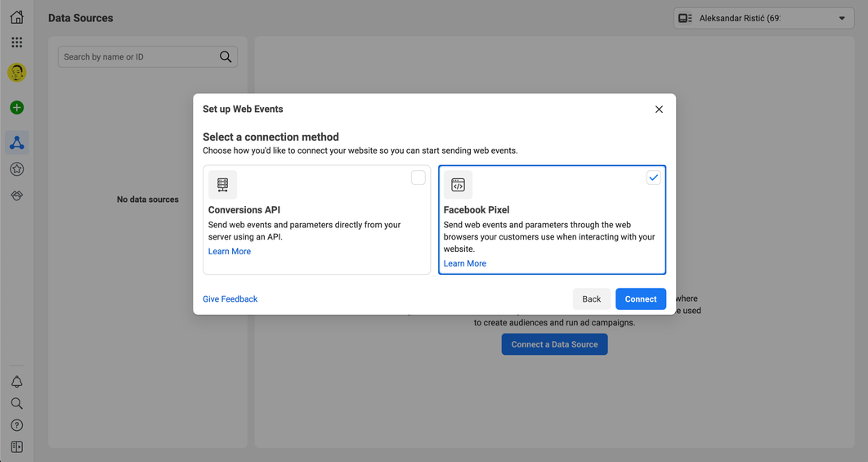Click the green plus create button
Screen dimensions: 868x462
pos(16,107)
